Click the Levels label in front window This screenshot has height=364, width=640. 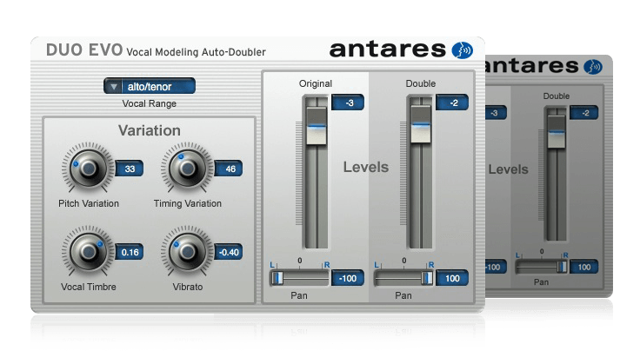(366, 167)
